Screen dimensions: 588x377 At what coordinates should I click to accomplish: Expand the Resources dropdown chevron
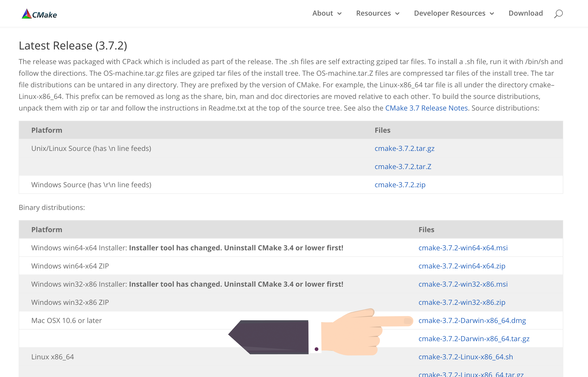[x=397, y=14]
